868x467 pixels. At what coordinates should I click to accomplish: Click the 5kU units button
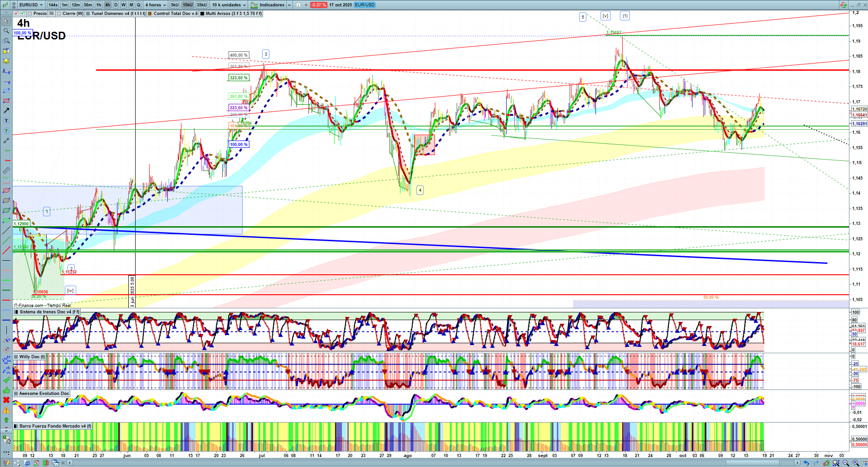coord(175,5)
